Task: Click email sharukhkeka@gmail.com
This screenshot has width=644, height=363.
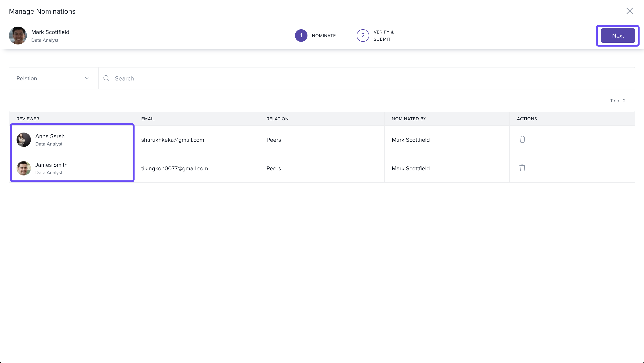Action: 172,140
